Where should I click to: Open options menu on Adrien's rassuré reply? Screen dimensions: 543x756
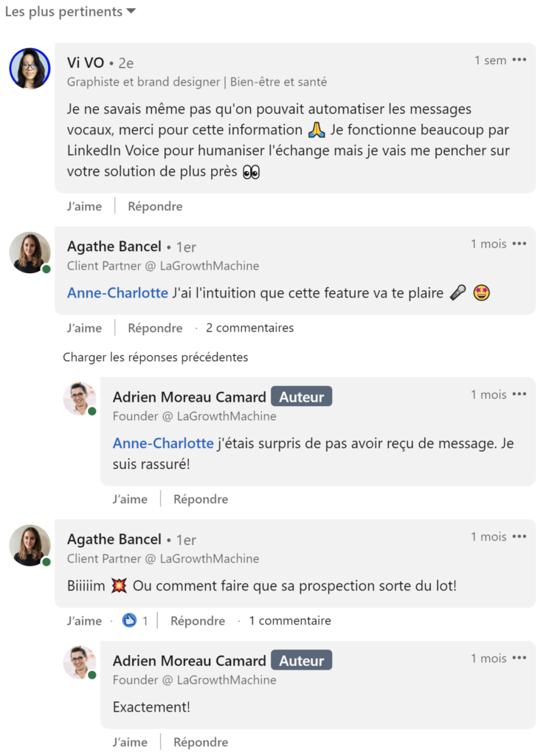point(519,394)
